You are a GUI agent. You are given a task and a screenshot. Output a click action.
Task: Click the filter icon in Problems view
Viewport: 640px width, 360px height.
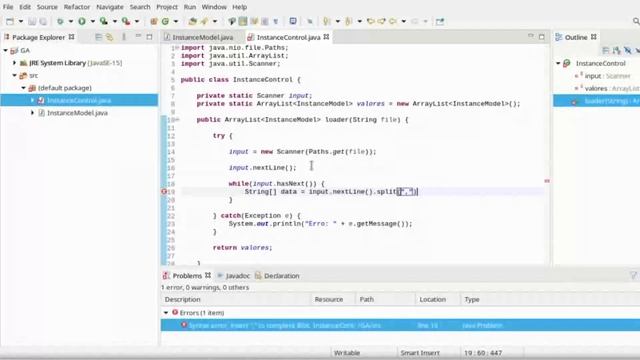click(633, 276)
